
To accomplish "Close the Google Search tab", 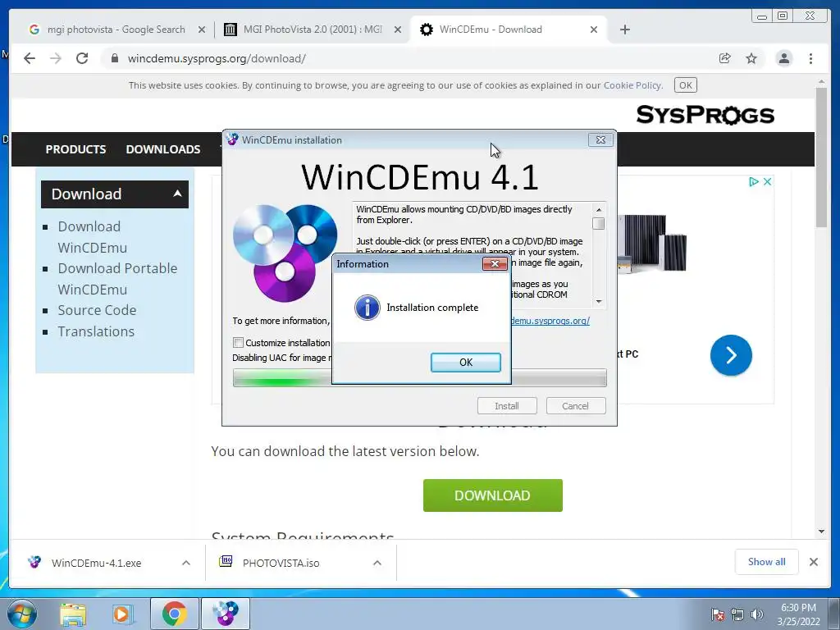I will click(202, 30).
